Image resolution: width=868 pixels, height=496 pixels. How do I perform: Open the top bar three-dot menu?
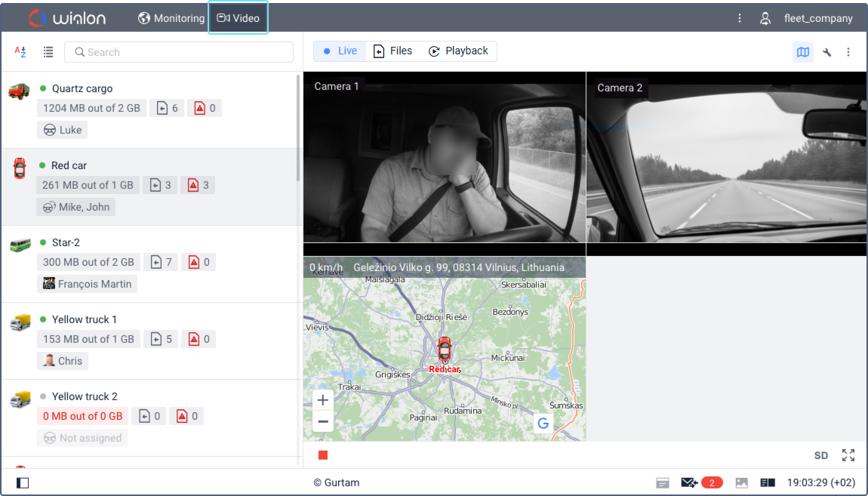[740, 18]
